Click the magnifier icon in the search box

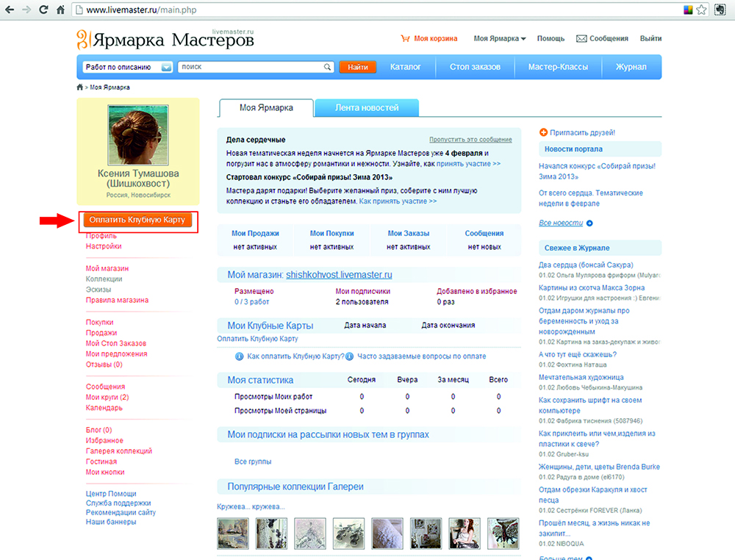click(327, 67)
